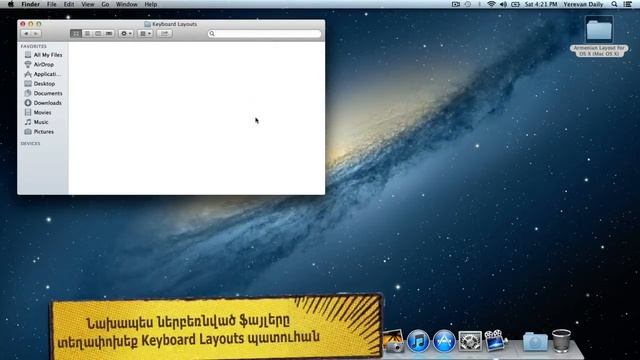Switch Finder to icon view
This screenshot has height=360, width=640.
(76, 33)
